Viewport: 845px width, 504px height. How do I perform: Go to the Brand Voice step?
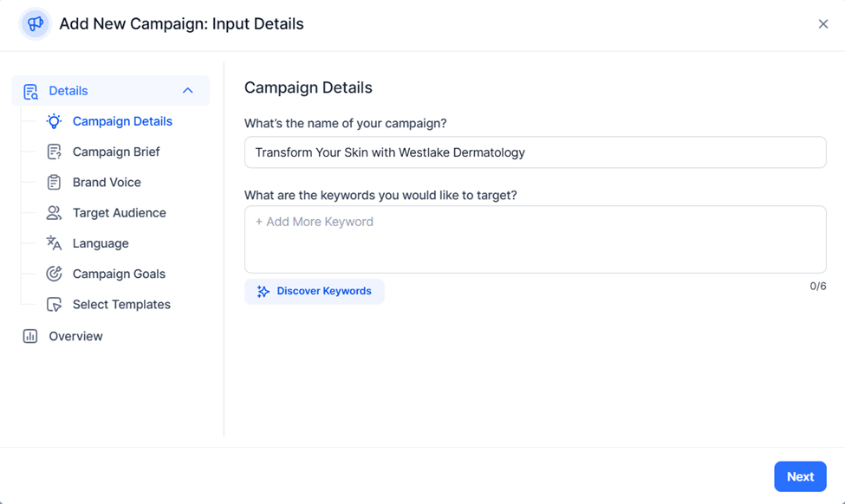coord(107,183)
